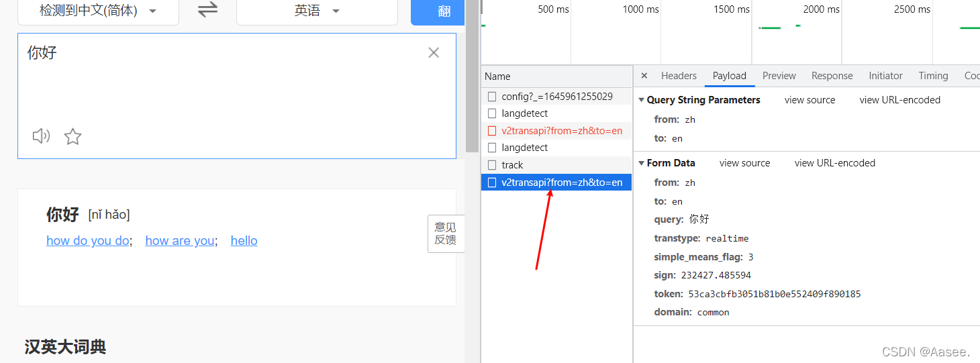980x363 pixels.
Task: Click the blue translate button
Action: click(438, 12)
